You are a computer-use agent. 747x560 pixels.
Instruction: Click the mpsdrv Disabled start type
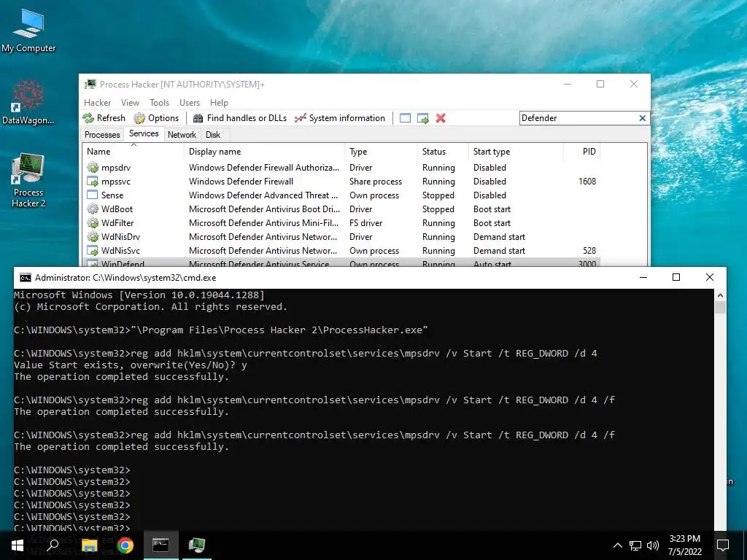pyautogui.click(x=489, y=168)
